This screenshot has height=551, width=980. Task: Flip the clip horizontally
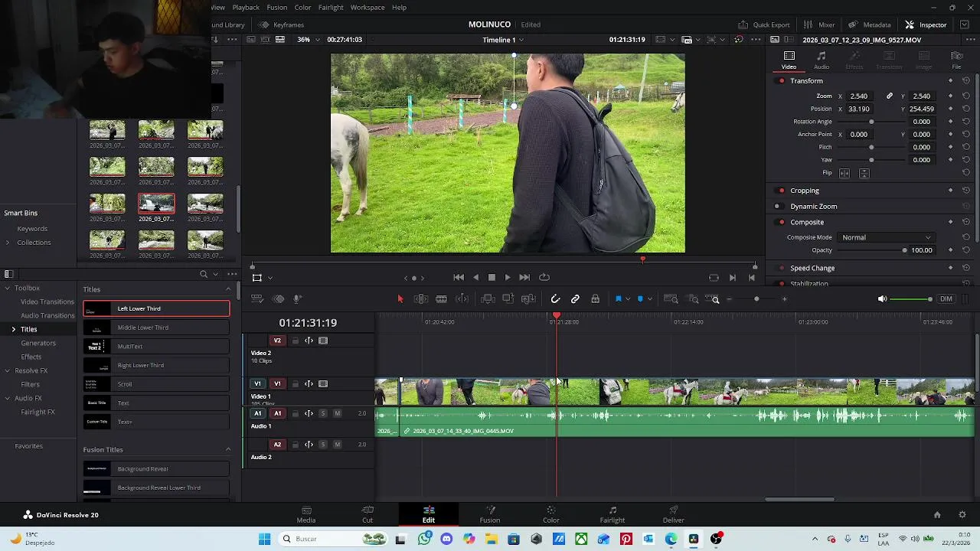(844, 174)
